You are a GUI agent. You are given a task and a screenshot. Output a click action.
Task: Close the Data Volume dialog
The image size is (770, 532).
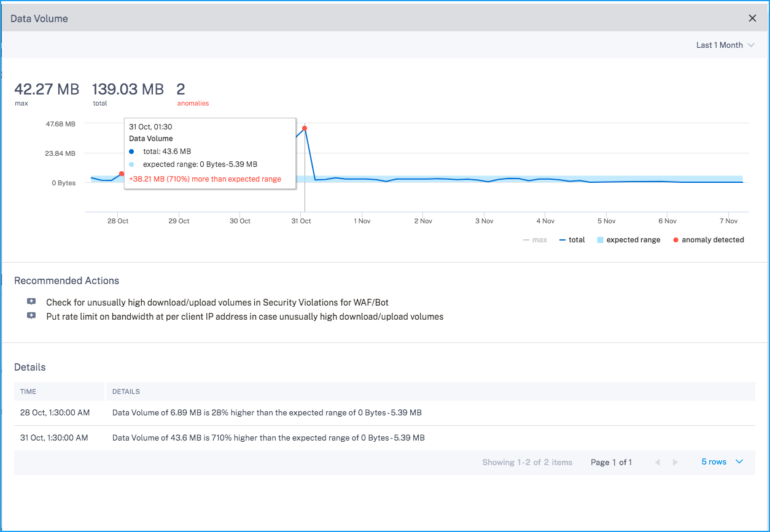point(752,18)
